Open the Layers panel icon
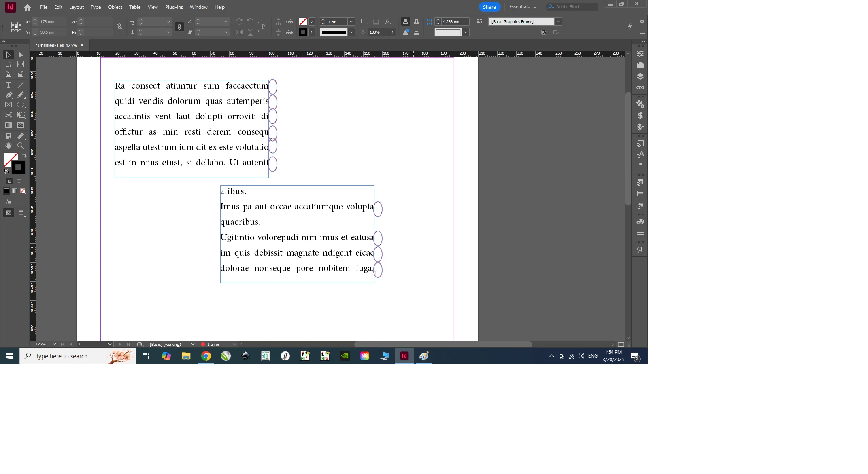This screenshot has height=474, width=868. [640, 76]
